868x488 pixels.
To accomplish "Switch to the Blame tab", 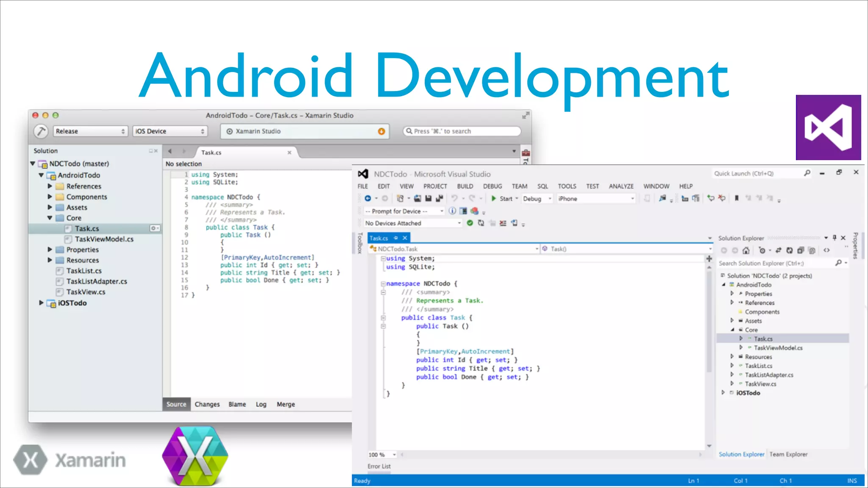I will click(237, 405).
